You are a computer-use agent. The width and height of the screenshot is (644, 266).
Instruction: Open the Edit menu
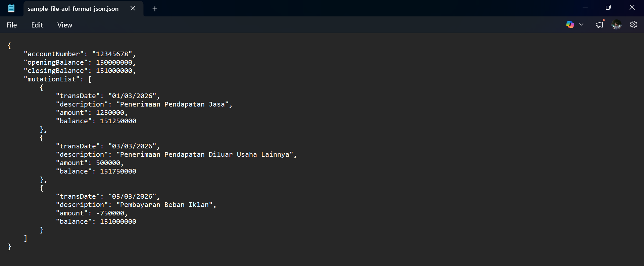coord(37,25)
